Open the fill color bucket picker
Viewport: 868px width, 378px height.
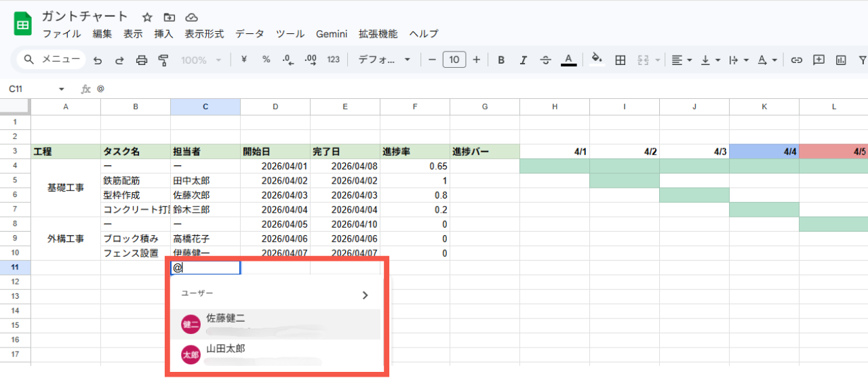pos(597,60)
